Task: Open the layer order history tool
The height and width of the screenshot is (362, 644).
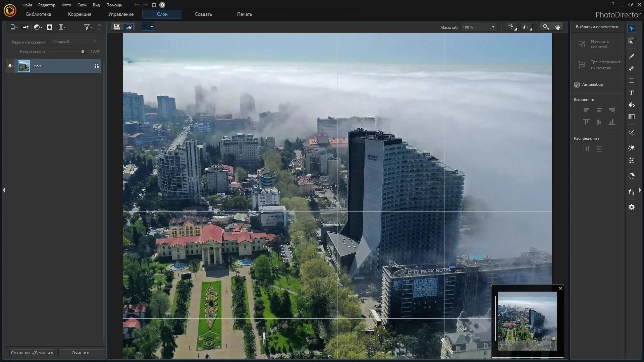Action: click(x=632, y=192)
